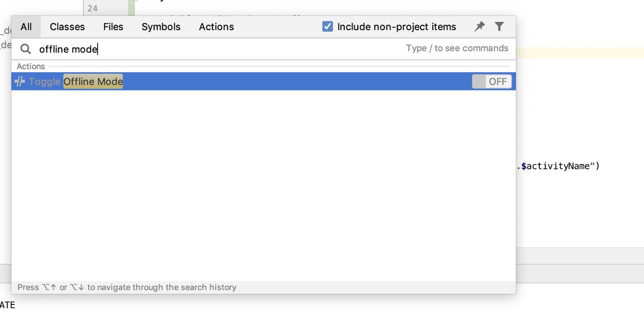Switch to the Classes tab

tap(67, 27)
